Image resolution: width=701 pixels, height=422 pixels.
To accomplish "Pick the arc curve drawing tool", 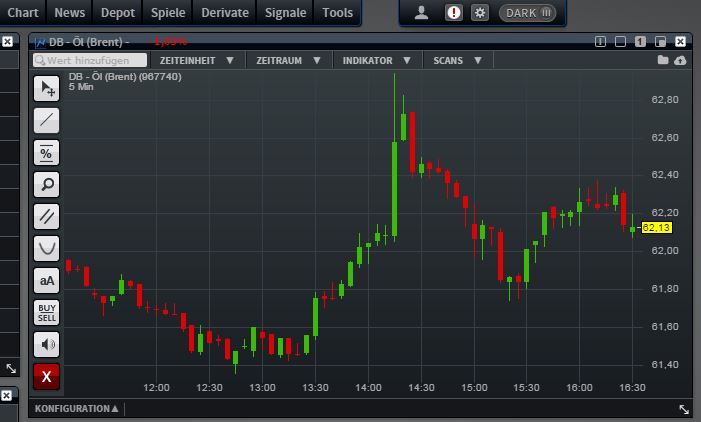I will [x=46, y=248].
